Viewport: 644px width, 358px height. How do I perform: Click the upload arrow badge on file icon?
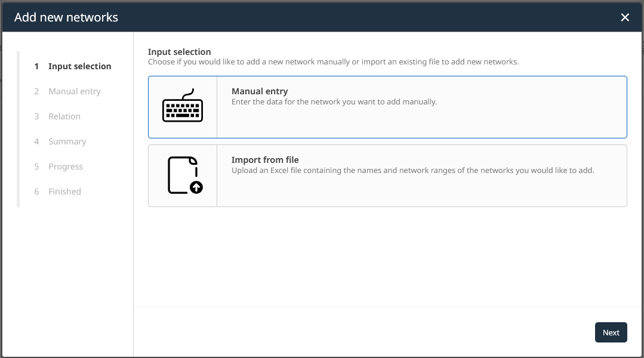(196, 187)
